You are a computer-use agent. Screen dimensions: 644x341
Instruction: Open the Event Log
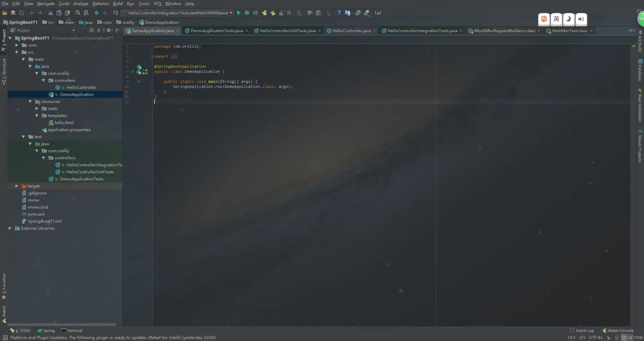581,331
